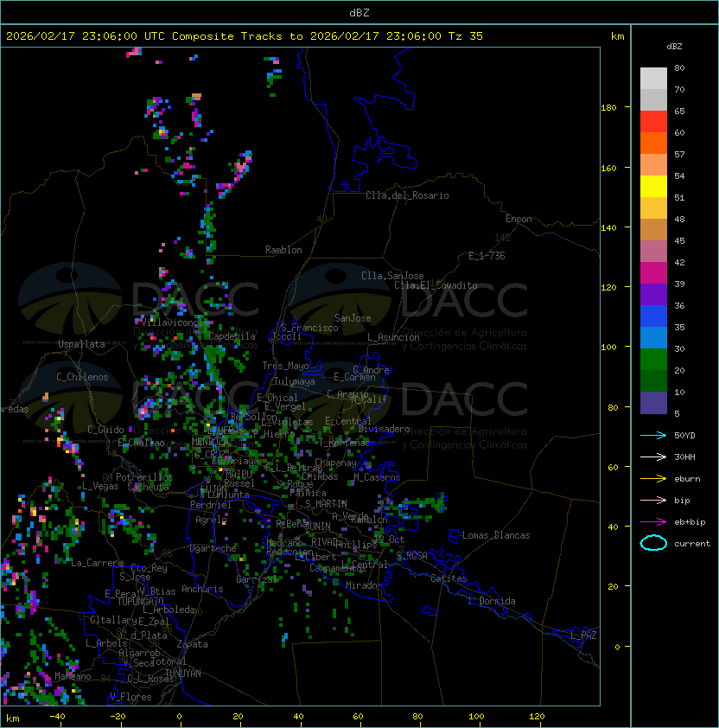This screenshot has height=728, width=719.
Task: Click the '100' tick on right axis
Action: 608,348
